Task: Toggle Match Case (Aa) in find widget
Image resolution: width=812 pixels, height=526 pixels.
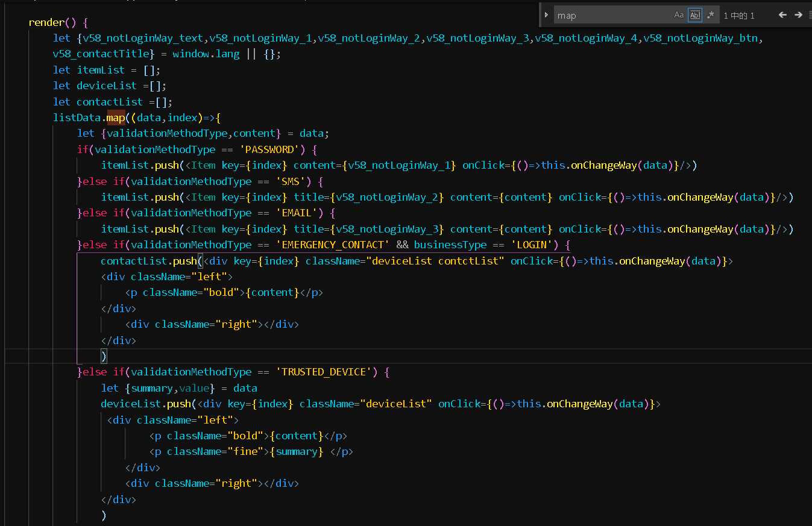Action: (x=679, y=15)
